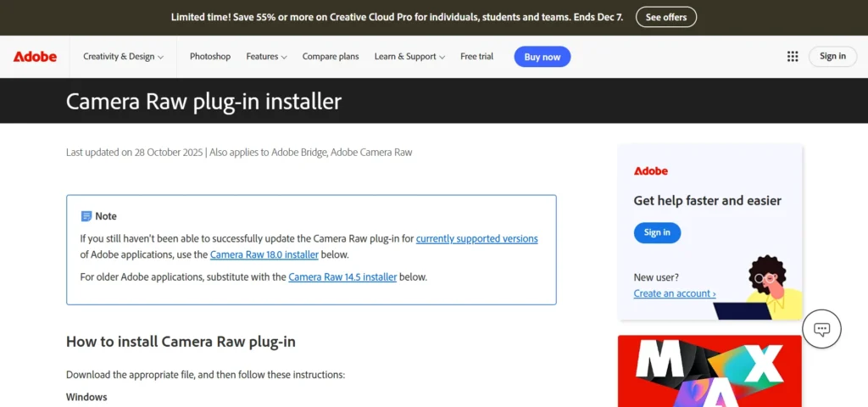Follow the Create an account link
Screen dimensions: 868x407
[x=674, y=293]
